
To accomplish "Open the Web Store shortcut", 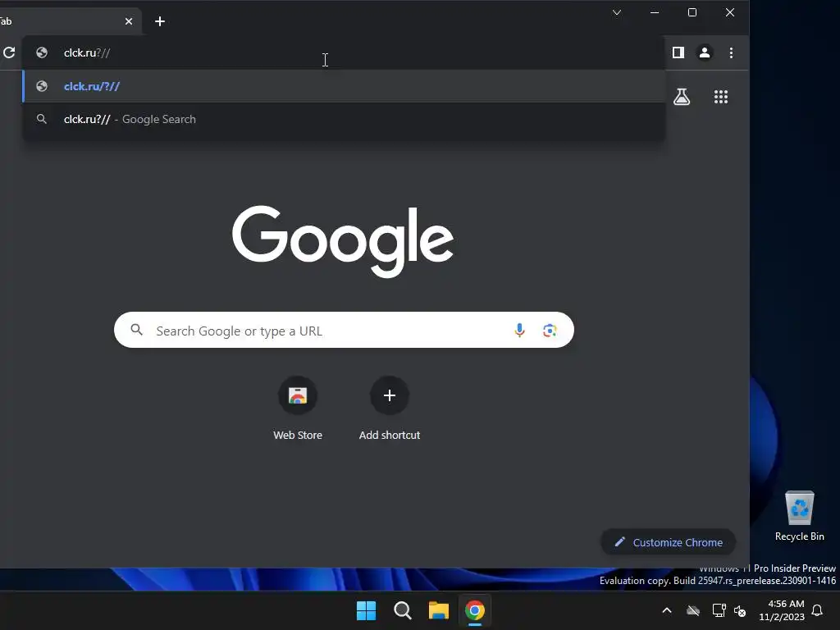I will 298,409.
